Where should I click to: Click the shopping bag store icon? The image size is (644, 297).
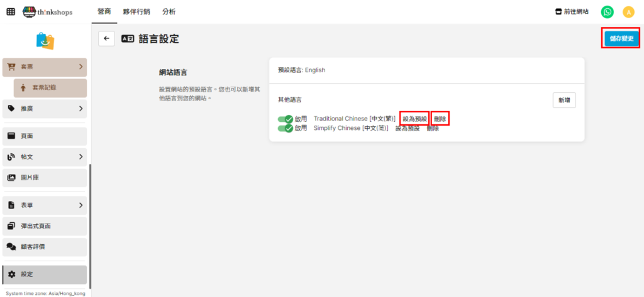tap(45, 41)
